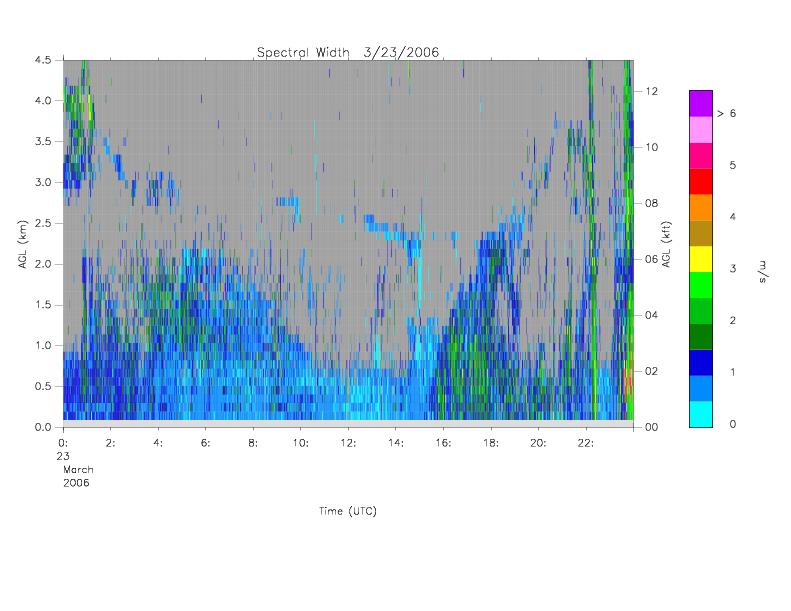Click the 'Time (UTC)' axis label
This screenshot has height=611, width=791.
pyautogui.click(x=348, y=511)
